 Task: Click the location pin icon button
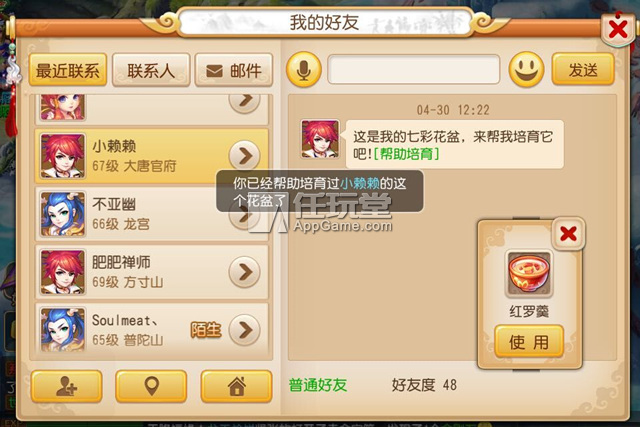click(x=151, y=386)
